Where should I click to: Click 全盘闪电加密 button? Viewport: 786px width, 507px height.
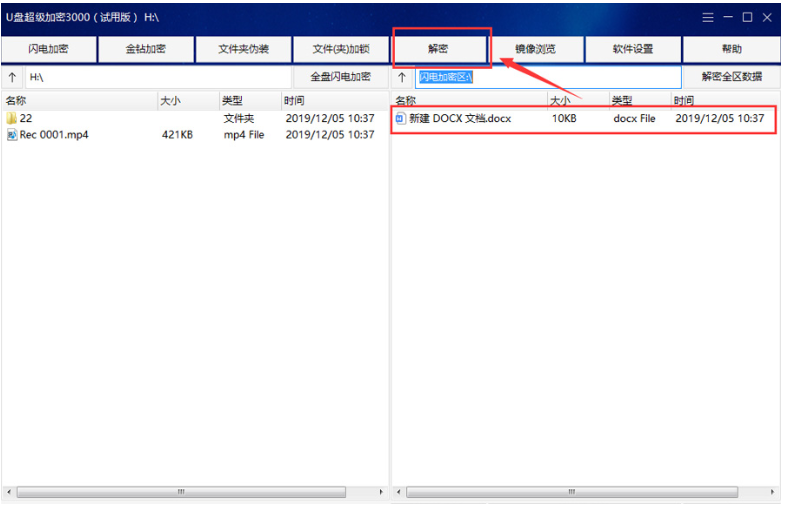[340, 77]
